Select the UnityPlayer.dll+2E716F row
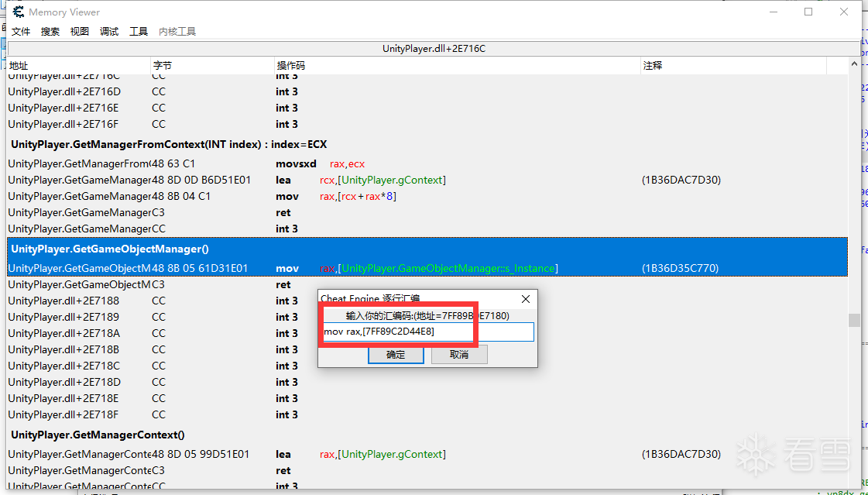The height and width of the screenshot is (495, 868). pos(427,124)
